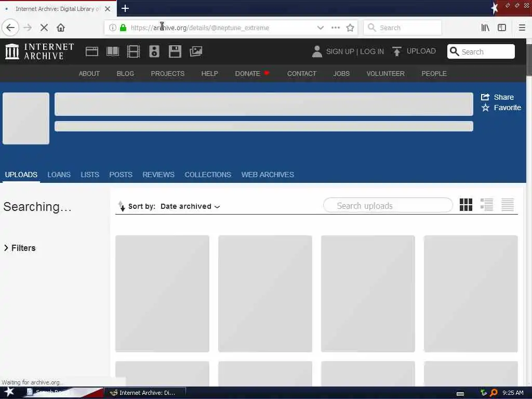Open the About link
This screenshot has height=399, width=532.
point(89,74)
